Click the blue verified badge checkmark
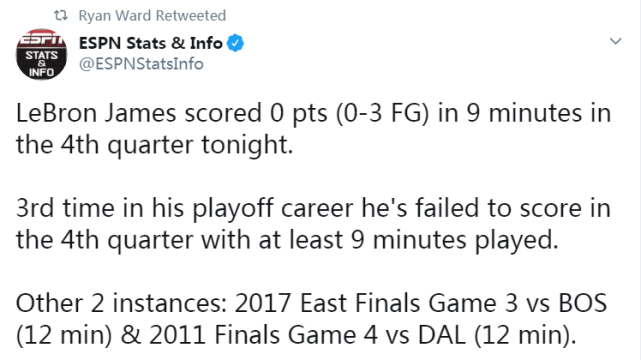Viewport: 641px width, 360px height. point(235,43)
